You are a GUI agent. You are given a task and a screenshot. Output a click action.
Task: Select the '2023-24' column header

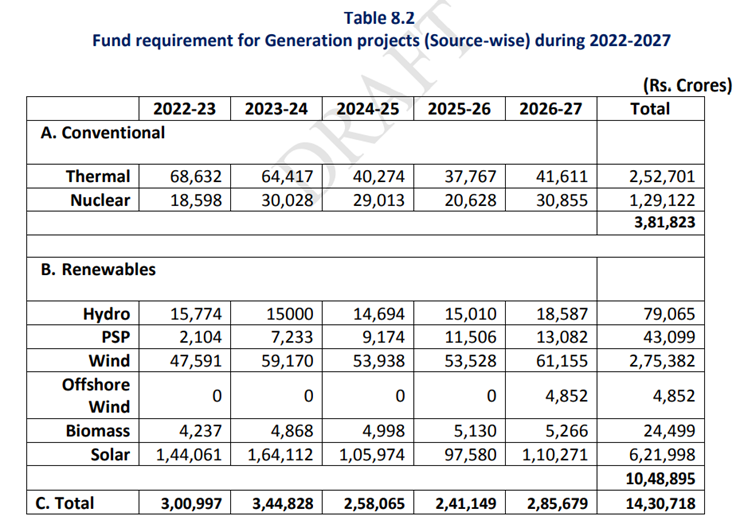pos(276,109)
